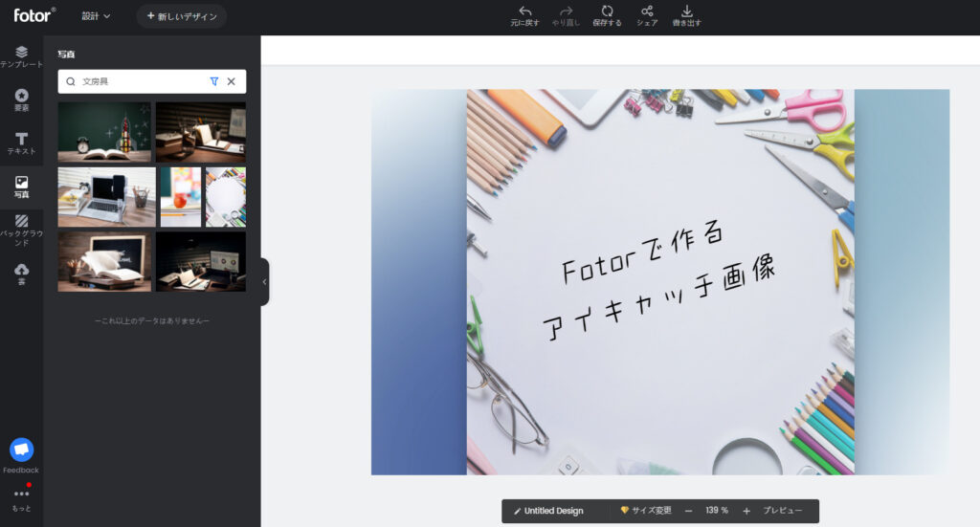Viewport: 980px width, 527px height.
Task: Rename the Untitled Design title
Action: [553, 511]
